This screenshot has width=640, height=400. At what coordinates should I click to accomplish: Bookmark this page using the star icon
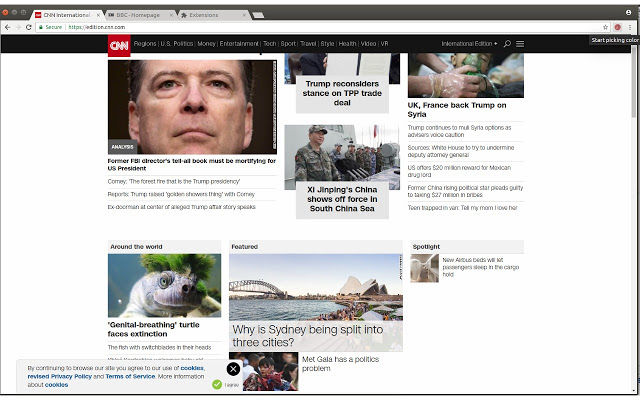point(606,27)
